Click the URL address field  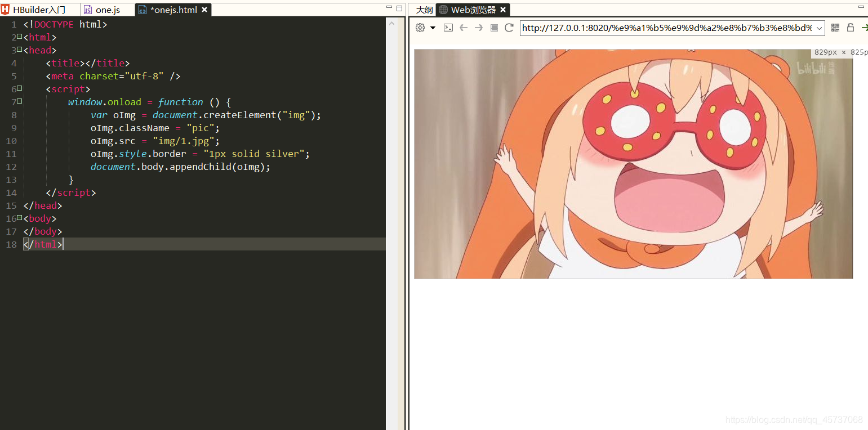tap(667, 28)
